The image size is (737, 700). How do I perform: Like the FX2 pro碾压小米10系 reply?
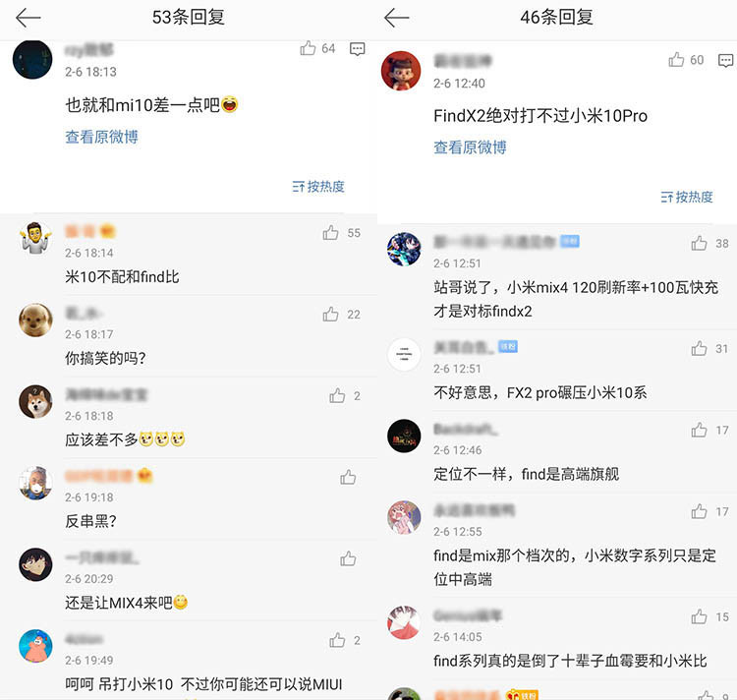coord(699,348)
